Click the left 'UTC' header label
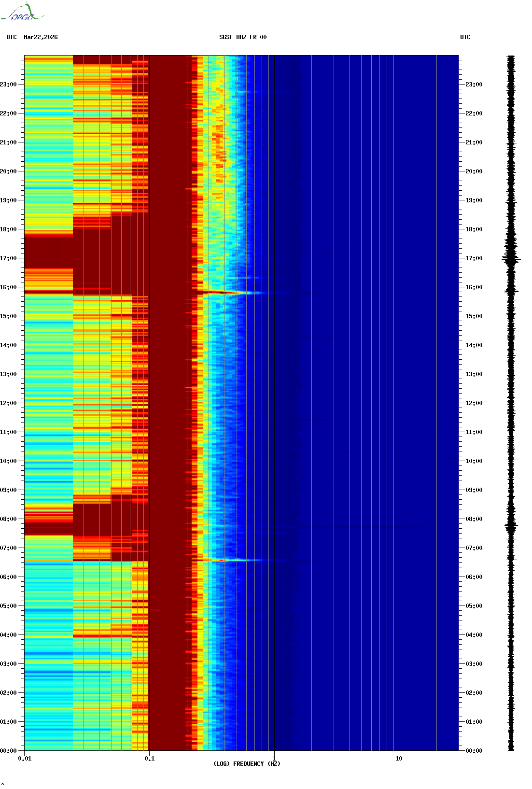 12,37
